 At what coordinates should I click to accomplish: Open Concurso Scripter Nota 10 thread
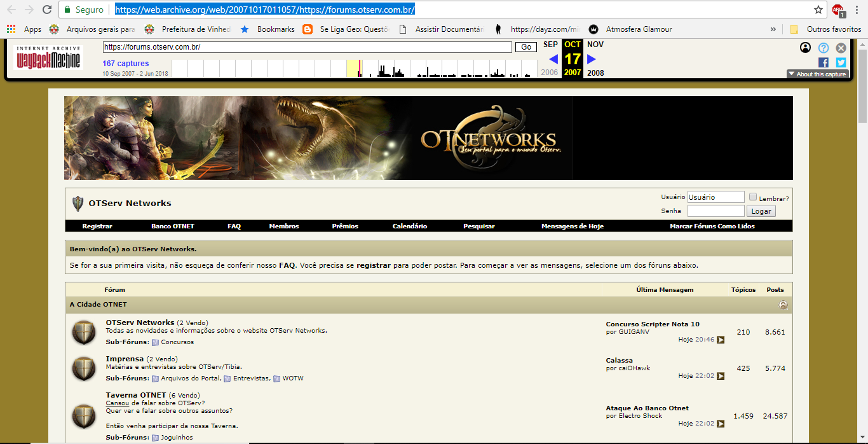coord(653,324)
